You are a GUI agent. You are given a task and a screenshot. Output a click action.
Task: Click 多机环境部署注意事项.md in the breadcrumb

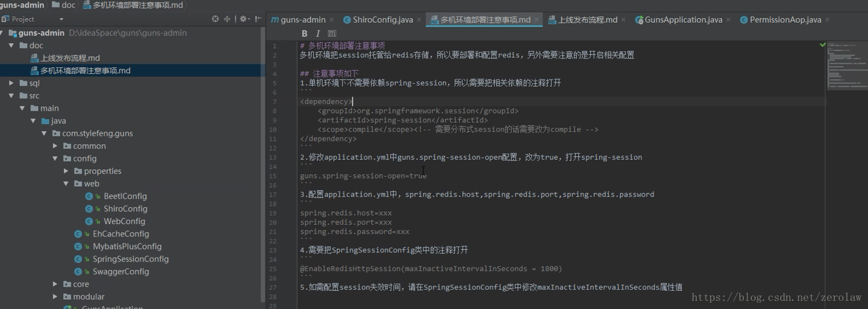pos(132,5)
